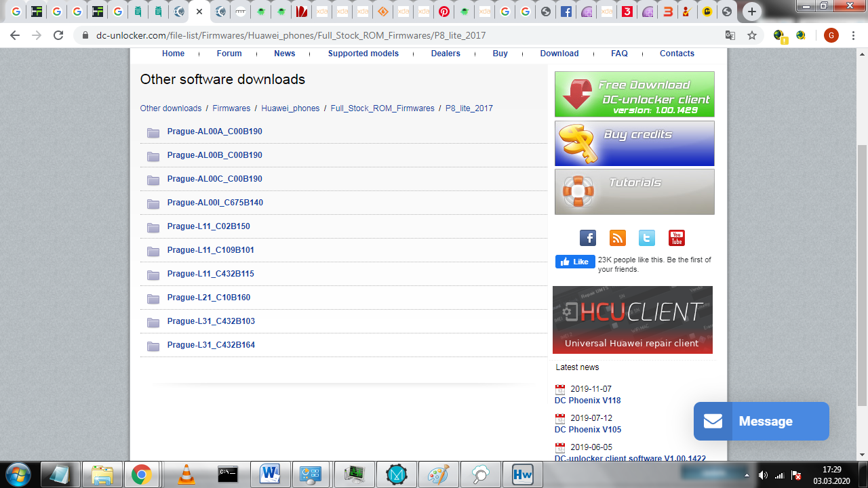Image resolution: width=868 pixels, height=488 pixels.
Task: Open the Prague-AL00I_C675B140 folder link
Action: coord(215,203)
